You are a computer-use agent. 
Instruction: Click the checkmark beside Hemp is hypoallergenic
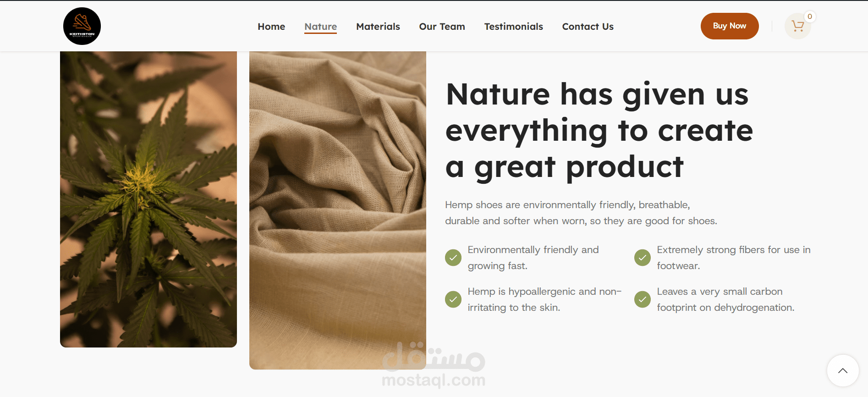tap(453, 299)
